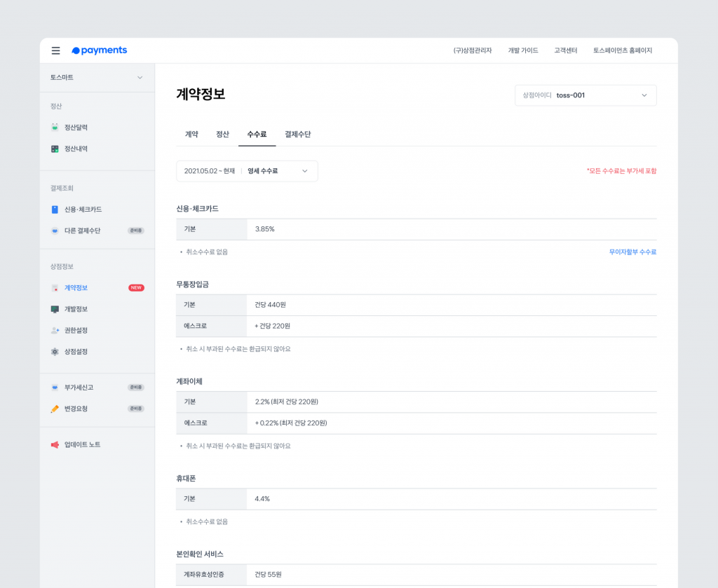This screenshot has height=588, width=718.
Task: Open the 개발 가이드 link
Action: 523,50
